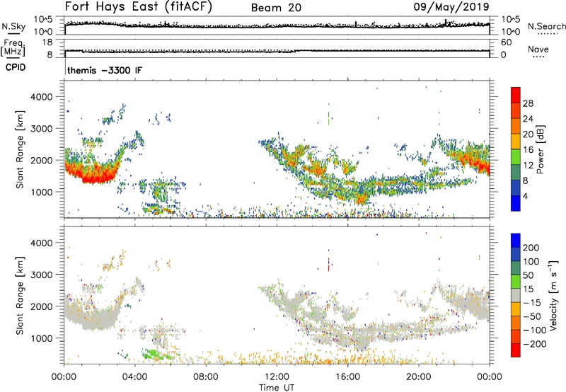Click the velocity panel 'Slant Range [km]' label
566x392 pixels.
(x=20, y=295)
